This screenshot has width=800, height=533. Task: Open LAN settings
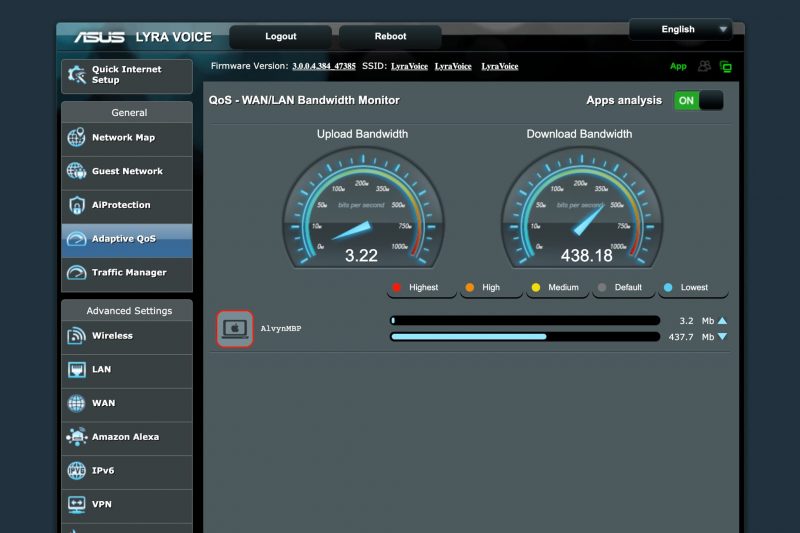127,369
